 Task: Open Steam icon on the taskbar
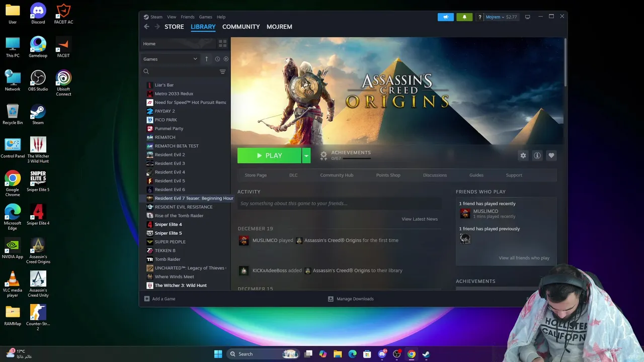[426, 354]
